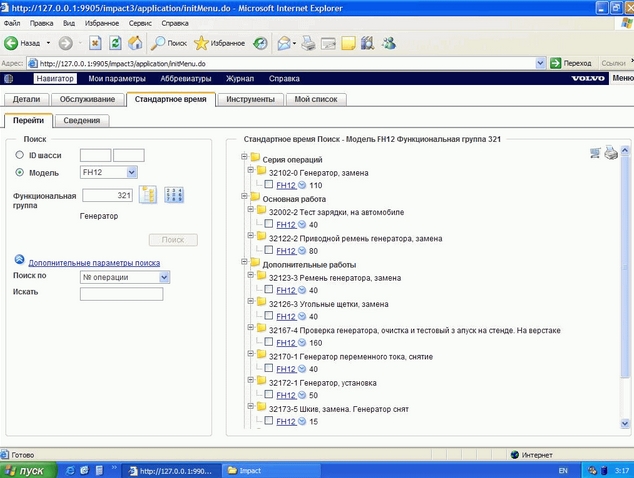Open the address bar dropdown arrow
The image size is (634, 478).
540,63
